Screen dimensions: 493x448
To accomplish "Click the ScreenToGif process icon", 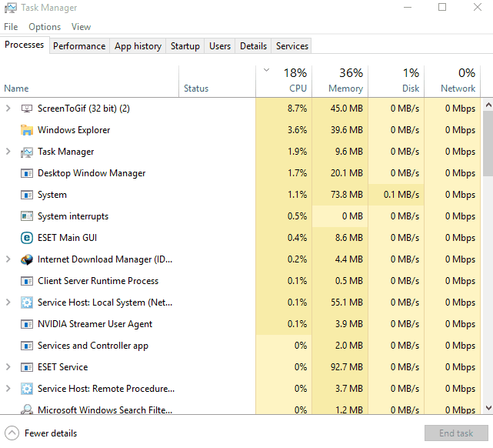I will (27, 109).
